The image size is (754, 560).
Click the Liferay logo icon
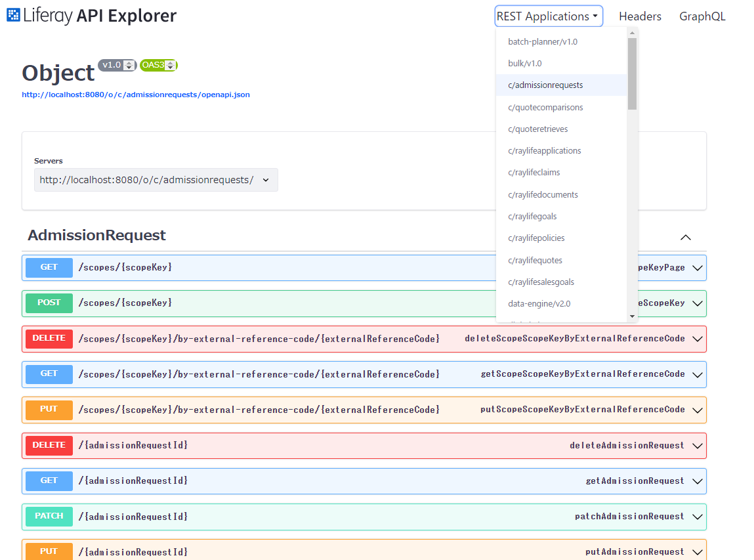[13, 15]
